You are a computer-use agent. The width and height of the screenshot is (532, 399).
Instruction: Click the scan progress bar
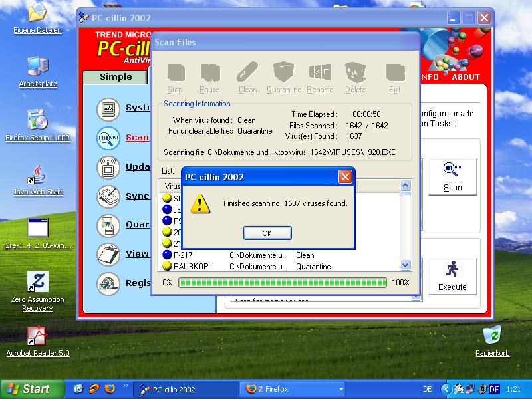[x=283, y=283]
